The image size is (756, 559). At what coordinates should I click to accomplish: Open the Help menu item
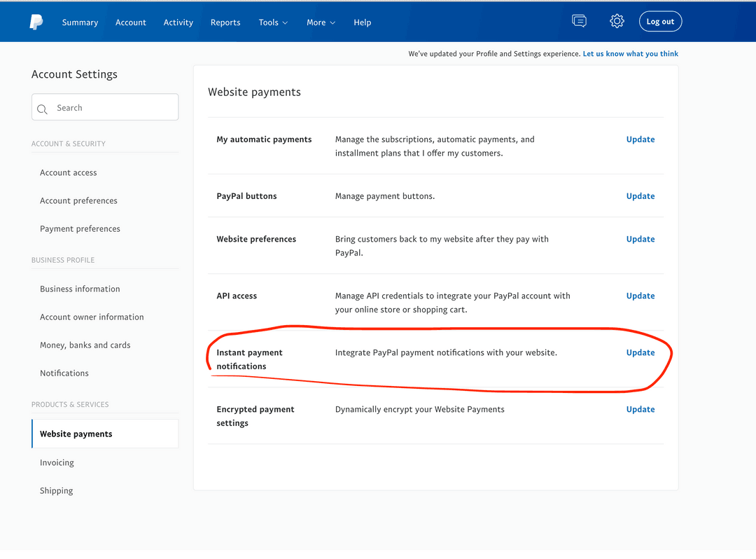[362, 22]
